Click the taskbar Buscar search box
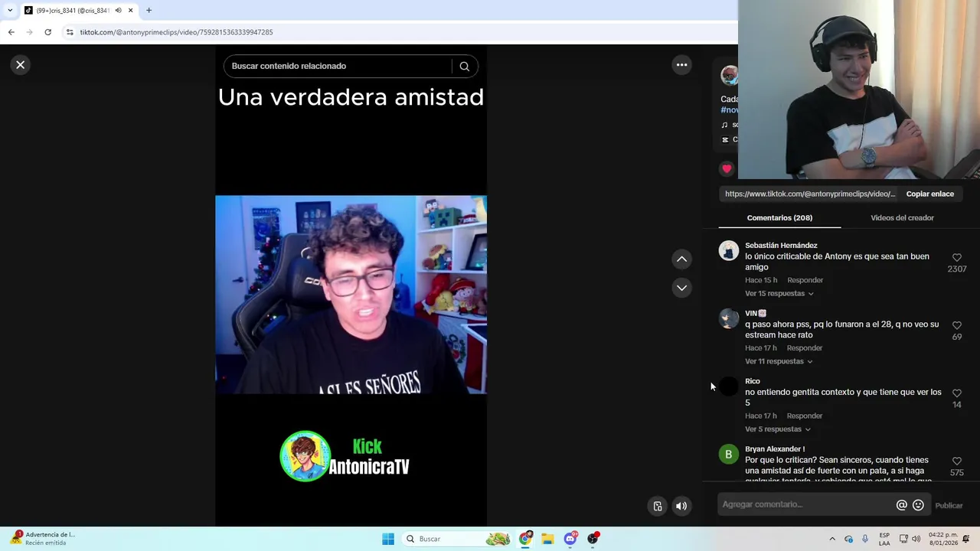Viewport: 980px width, 551px height. [x=457, y=539]
